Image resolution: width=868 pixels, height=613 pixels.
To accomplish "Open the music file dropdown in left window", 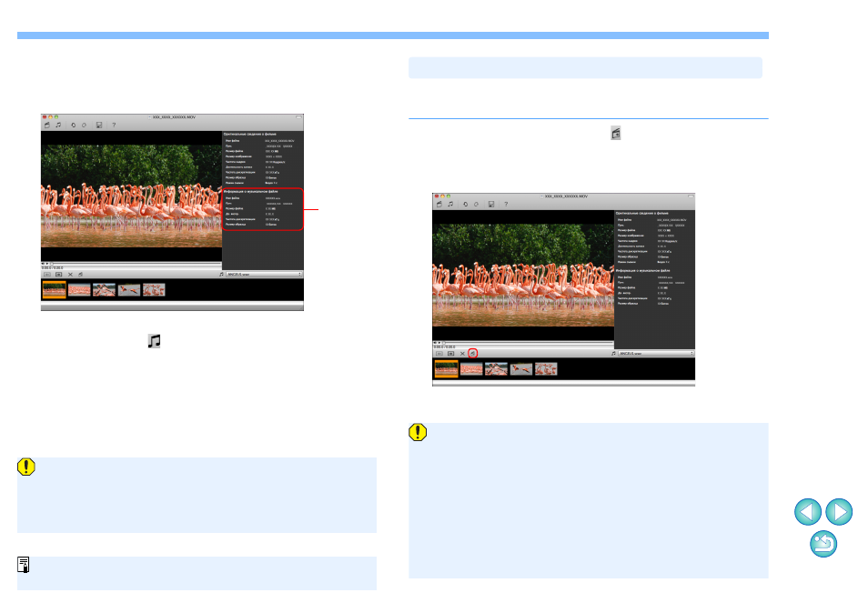I will (264, 275).
